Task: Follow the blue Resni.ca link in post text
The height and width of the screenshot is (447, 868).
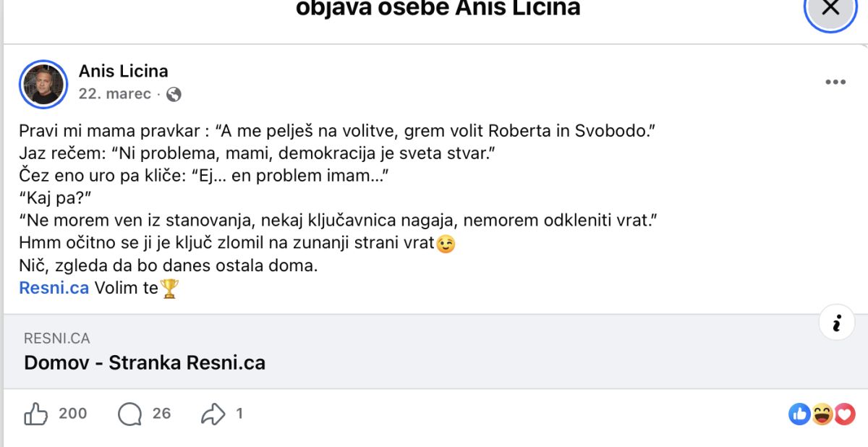Action: pos(54,288)
